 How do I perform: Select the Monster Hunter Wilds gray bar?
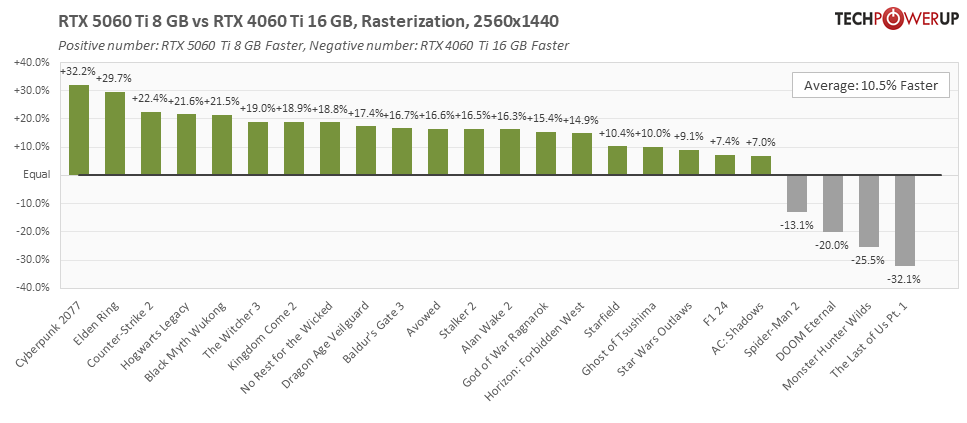pos(868,211)
